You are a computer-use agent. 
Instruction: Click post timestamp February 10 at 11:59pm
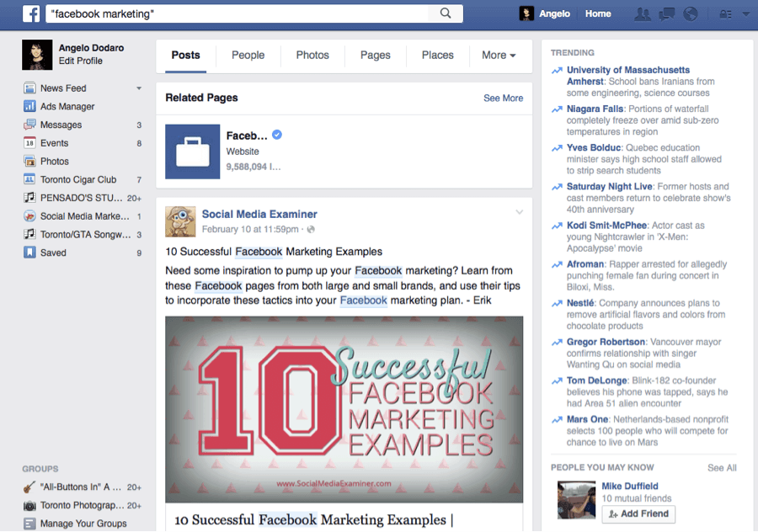(250, 229)
